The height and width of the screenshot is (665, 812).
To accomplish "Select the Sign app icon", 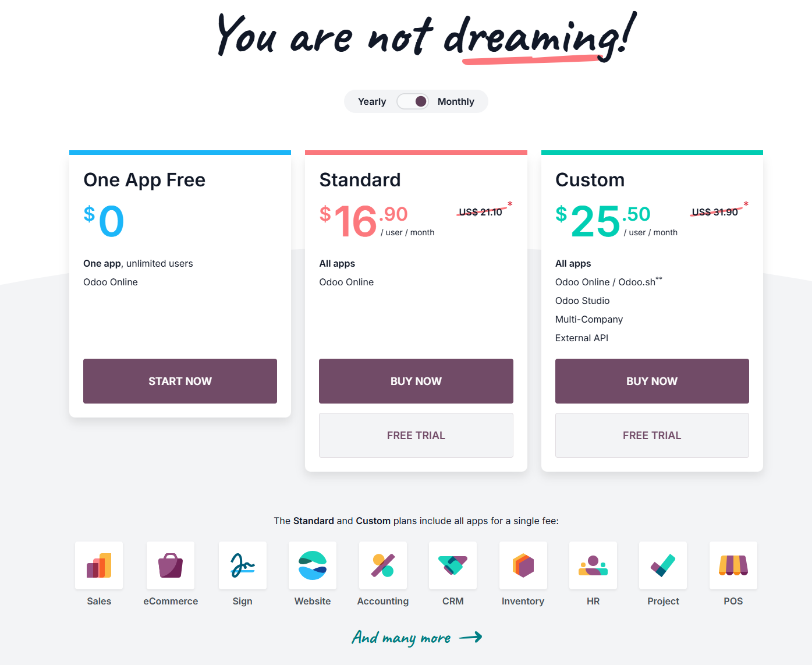I will tap(243, 565).
